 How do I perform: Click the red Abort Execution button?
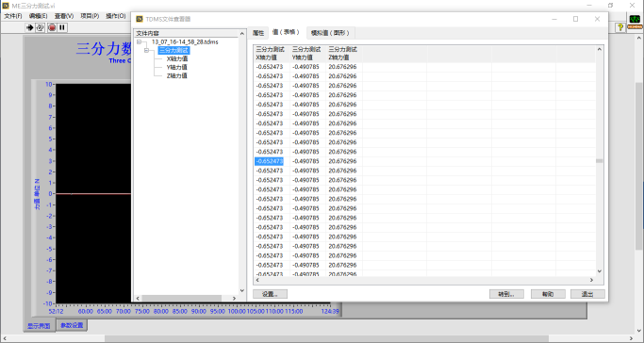click(x=52, y=27)
